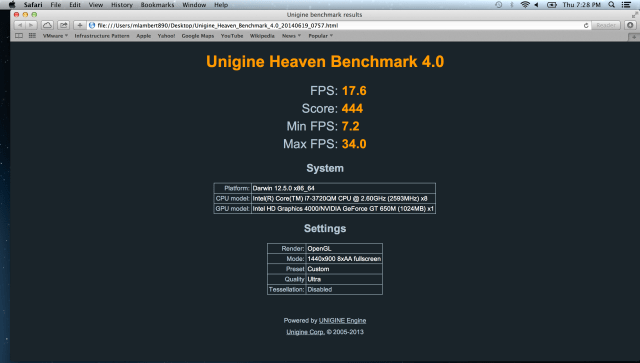Enter full screen with corner arrows icon
This screenshot has height=363, width=640.
pyautogui.click(x=634, y=15)
